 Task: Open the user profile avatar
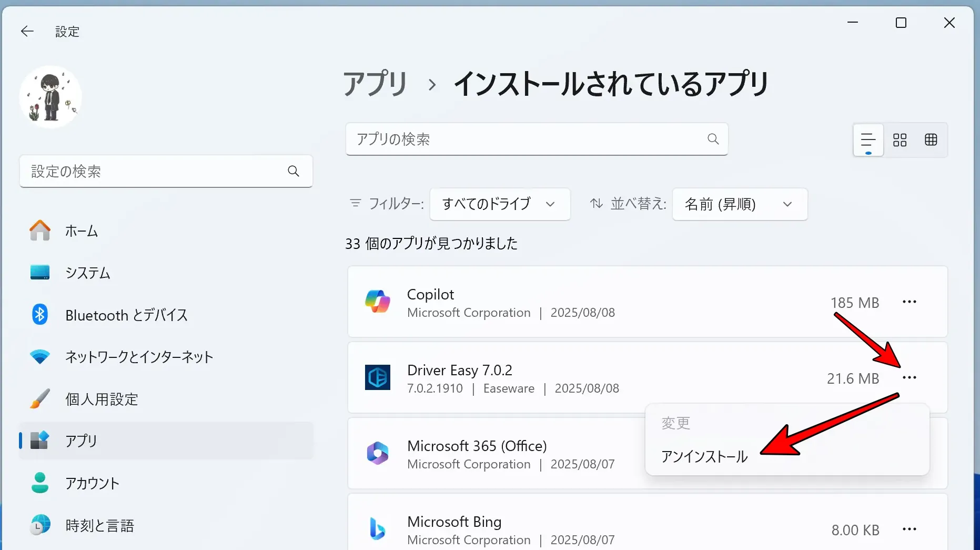[x=50, y=97]
